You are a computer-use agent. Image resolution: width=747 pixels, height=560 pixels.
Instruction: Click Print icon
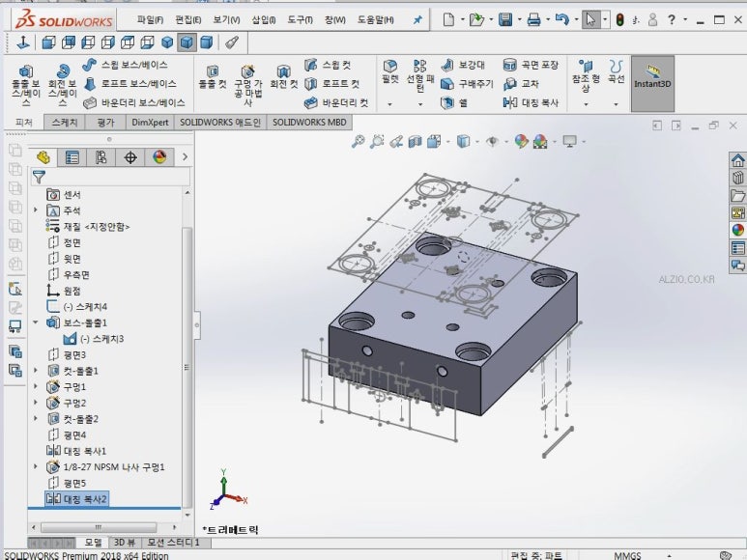click(x=534, y=20)
